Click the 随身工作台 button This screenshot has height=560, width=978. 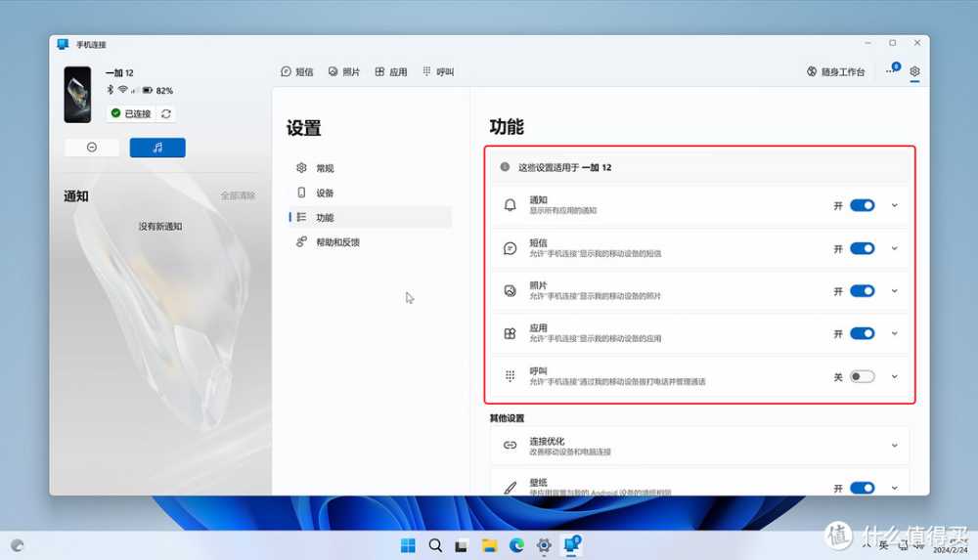pyautogui.click(x=836, y=71)
